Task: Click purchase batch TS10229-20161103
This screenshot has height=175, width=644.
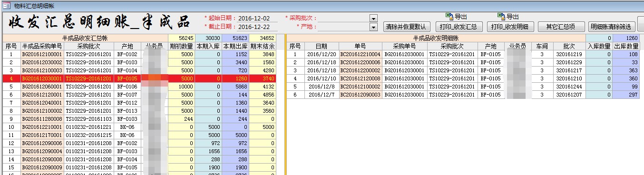Action: (89, 119)
